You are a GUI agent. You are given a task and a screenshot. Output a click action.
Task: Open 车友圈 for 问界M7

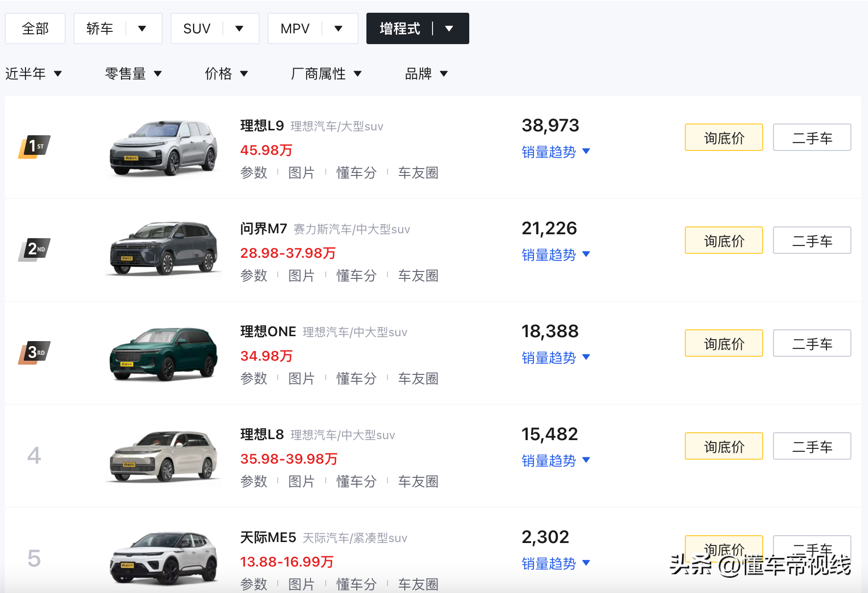(x=418, y=275)
